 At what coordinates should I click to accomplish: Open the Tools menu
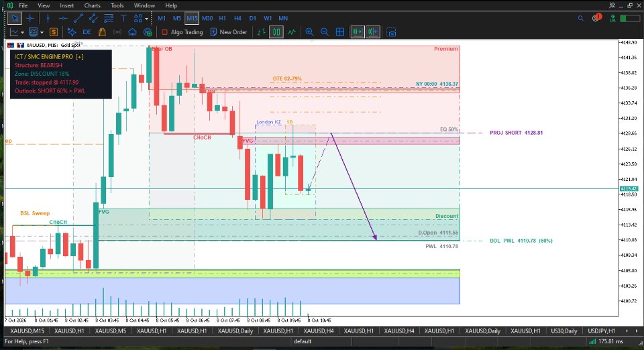pyautogui.click(x=117, y=5)
